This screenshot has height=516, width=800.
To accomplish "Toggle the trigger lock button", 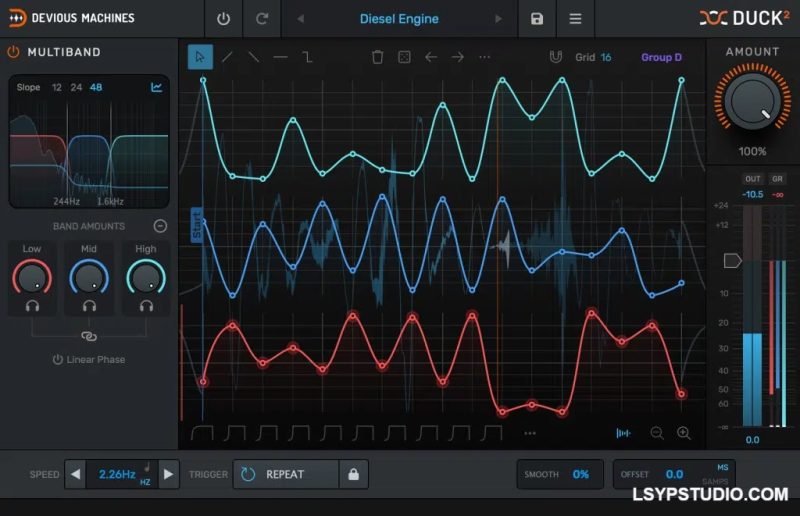I will (x=353, y=474).
